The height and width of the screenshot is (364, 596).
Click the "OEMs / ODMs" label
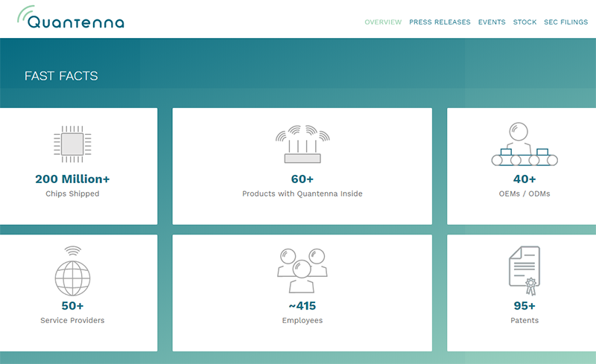pos(524,194)
